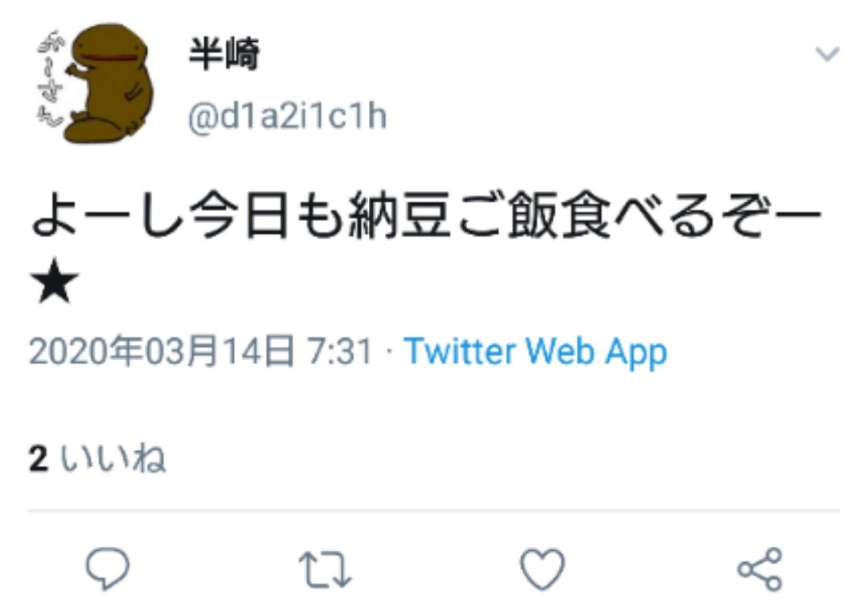Click the reply speech bubble icon
868x616 pixels.
(108, 569)
